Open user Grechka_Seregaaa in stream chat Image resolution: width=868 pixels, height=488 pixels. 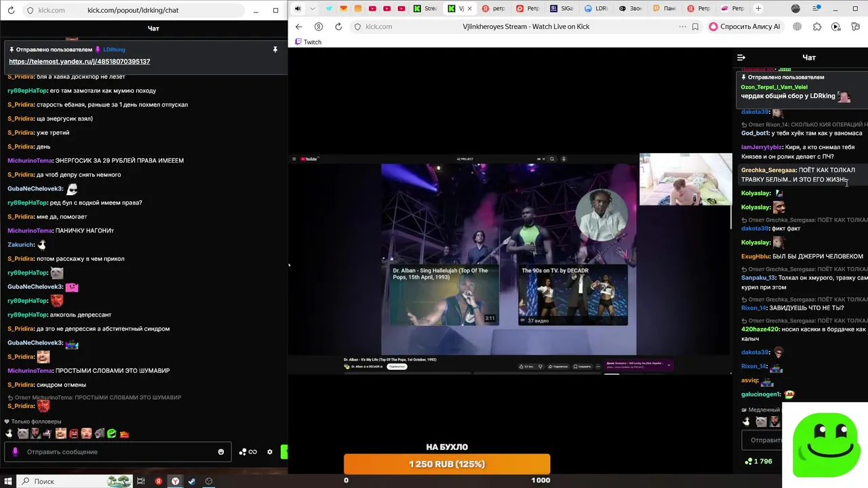tap(768, 170)
